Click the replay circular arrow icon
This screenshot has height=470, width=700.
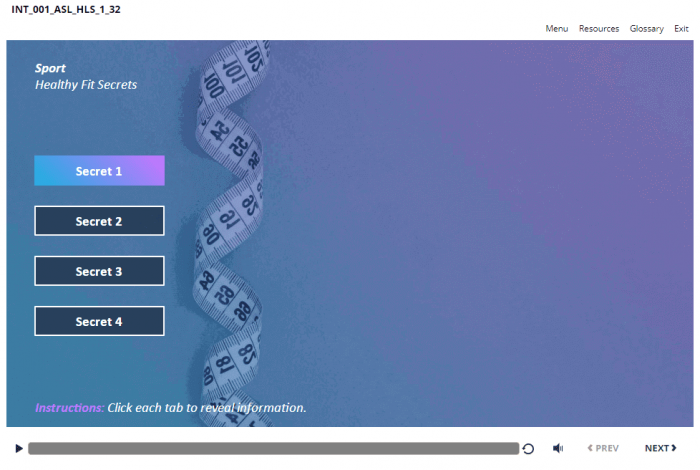tap(528, 449)
